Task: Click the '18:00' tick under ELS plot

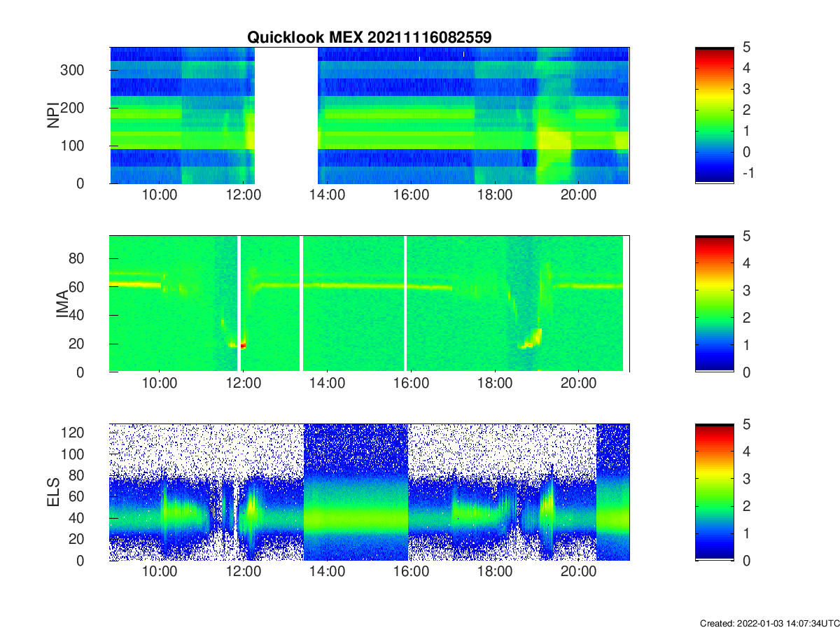Action: (x=495, y=573)
